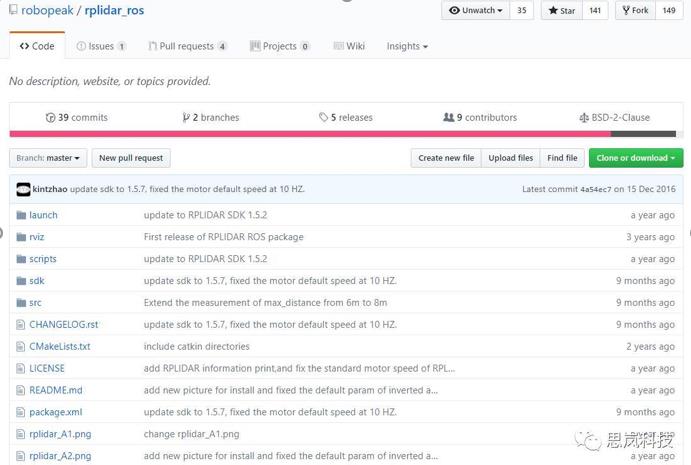Image resolution: width=691 pixels, height=465 pixels.
Task: Click Create new file button
Action: 446,158
